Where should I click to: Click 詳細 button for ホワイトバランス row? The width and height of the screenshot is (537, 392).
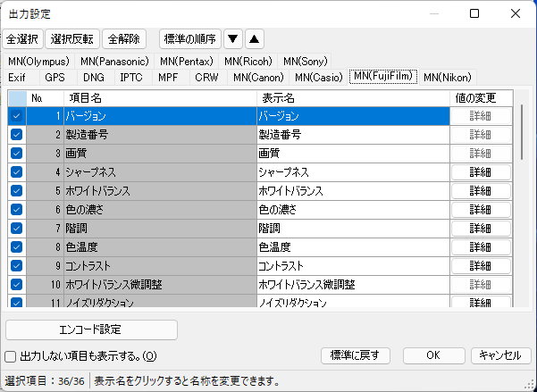pyautogui.click(x=481, y=191)
